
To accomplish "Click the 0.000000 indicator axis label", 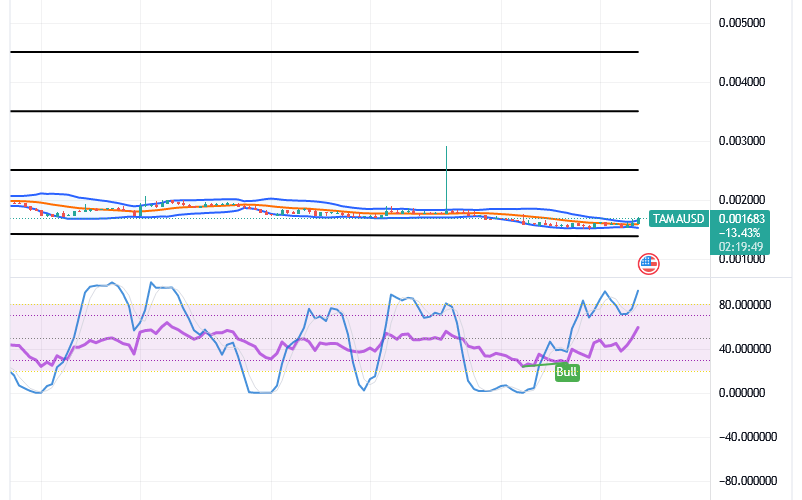I will tap(742, 393).
